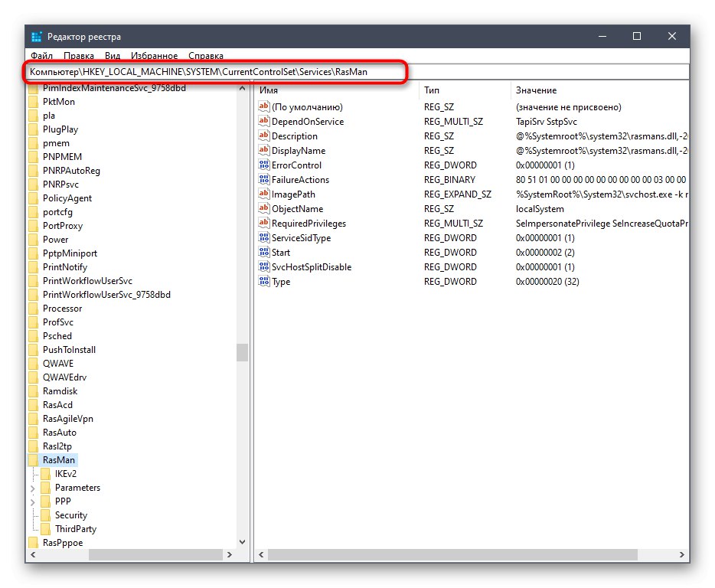Click up arrow of tree vertical scrollbar
Viewport: 715px width, 588px height.
pos(242,88)
